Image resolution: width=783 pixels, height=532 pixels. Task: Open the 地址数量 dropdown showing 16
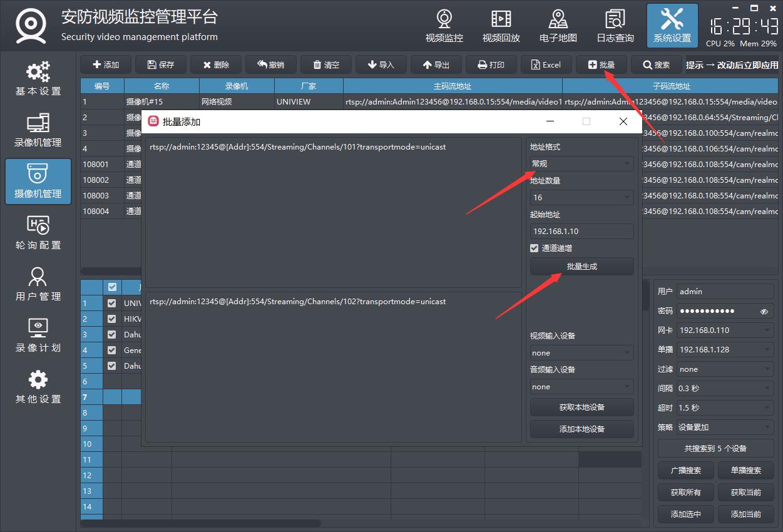tap(581, 198)
